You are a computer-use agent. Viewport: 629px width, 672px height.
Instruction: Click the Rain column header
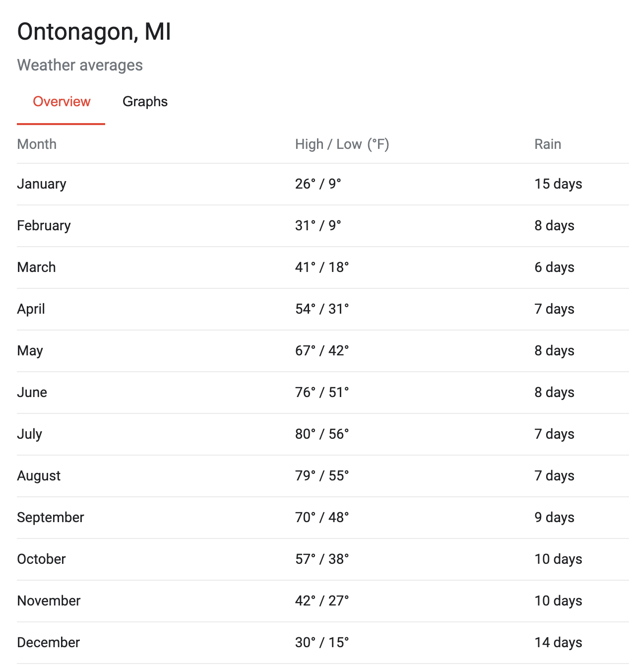(x=548, y=144)
